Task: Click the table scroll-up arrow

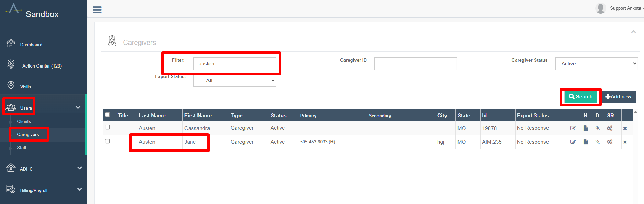Action: pyautogui.click(x=635, y=112)
